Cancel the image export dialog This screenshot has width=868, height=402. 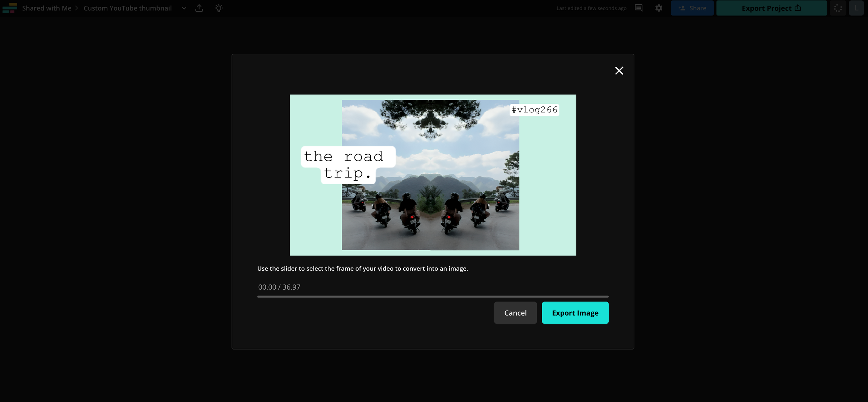(x=515, y=313)
